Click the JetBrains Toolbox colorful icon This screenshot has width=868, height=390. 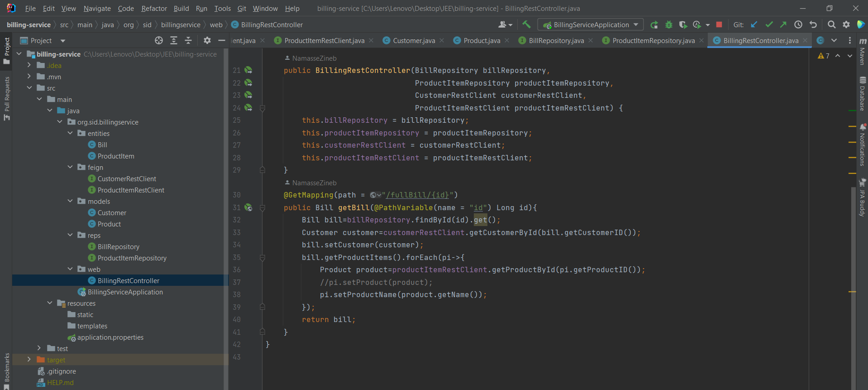pos(861,25)
